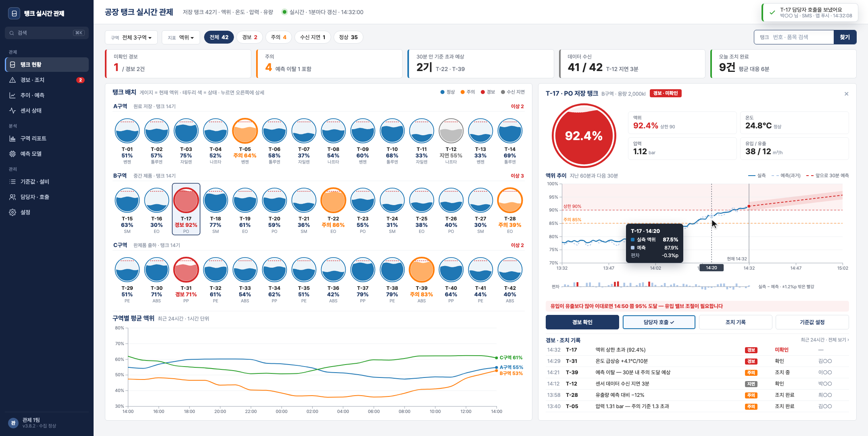Click the 찾기 search button
Image resolution: width=868 pixels, height=436 pixels.
[x=845, y=37]
